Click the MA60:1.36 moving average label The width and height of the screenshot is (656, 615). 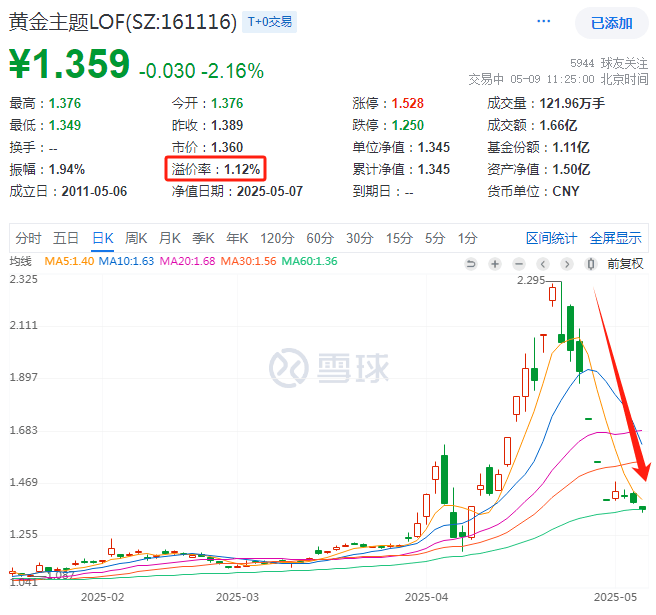[309, 261]
